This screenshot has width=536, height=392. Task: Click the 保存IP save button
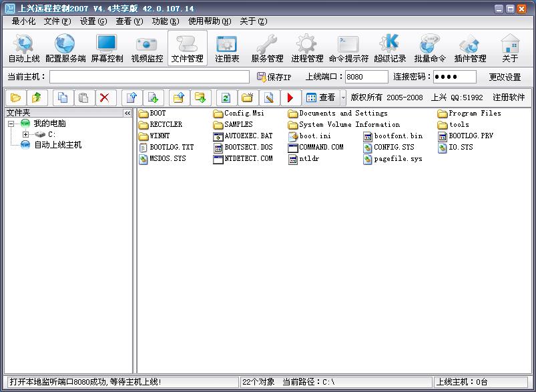[x=274, y=77]
